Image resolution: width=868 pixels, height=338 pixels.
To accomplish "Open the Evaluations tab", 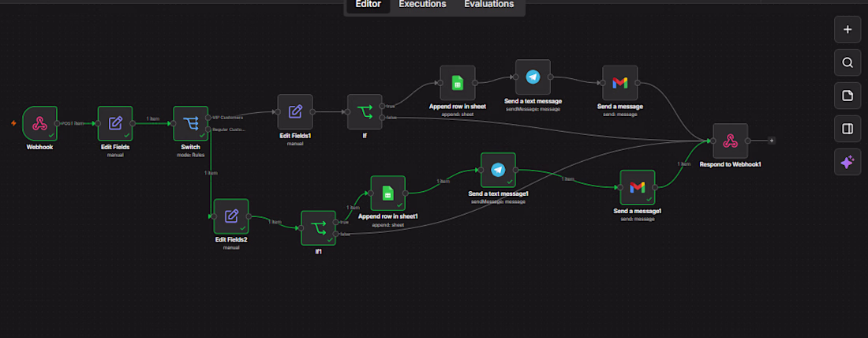I will [x=488, y=5].
